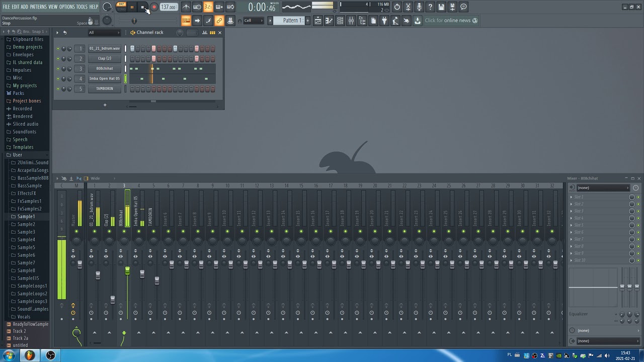Screen dimensions: 644x362
Task: Mute the Imba Open Hat 05 channel
Action: [x=58, y=79]
